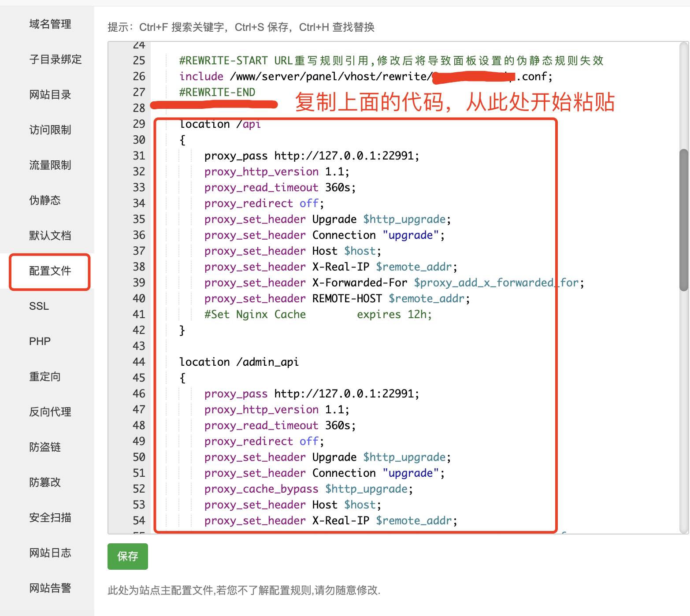Open the 重定向 section
Viewport: 690px width, 616px height.
45,377
